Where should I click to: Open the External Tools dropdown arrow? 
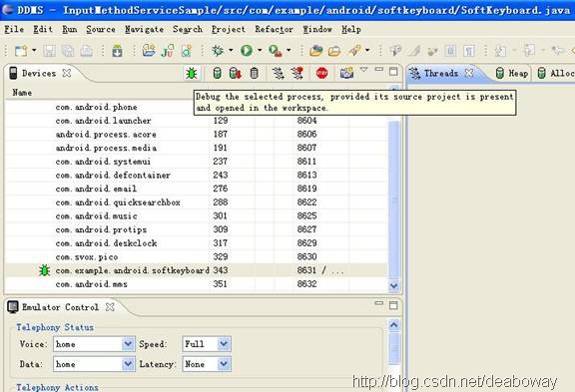[288, 50]
